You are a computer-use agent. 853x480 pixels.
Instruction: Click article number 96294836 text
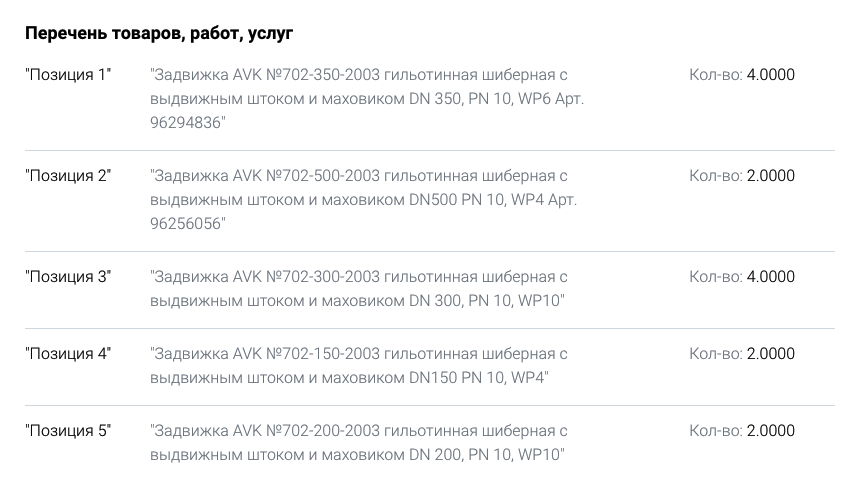(186, 122)
